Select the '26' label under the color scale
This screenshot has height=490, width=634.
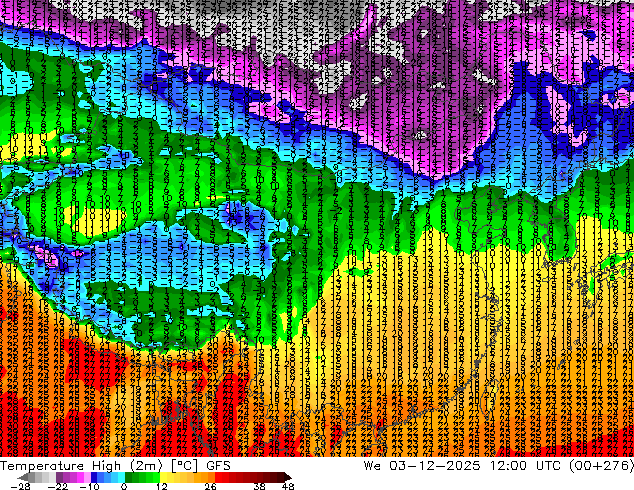point(210,486)
